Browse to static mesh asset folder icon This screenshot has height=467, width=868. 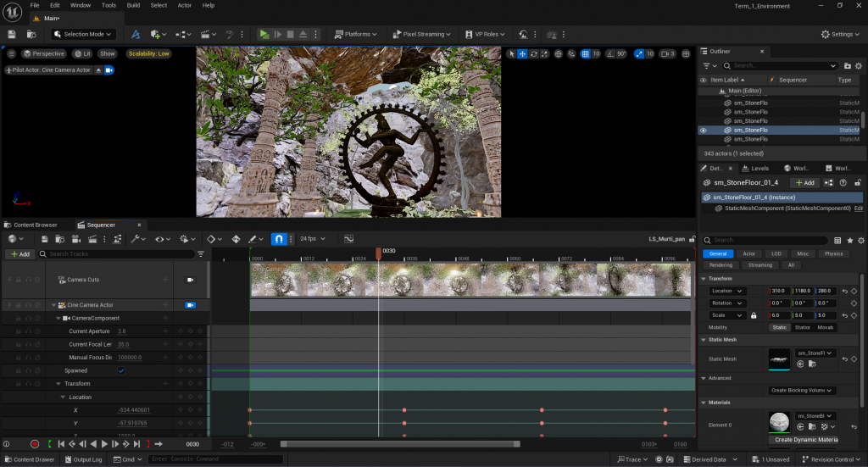pyautogui.click(x=812, y=364)
